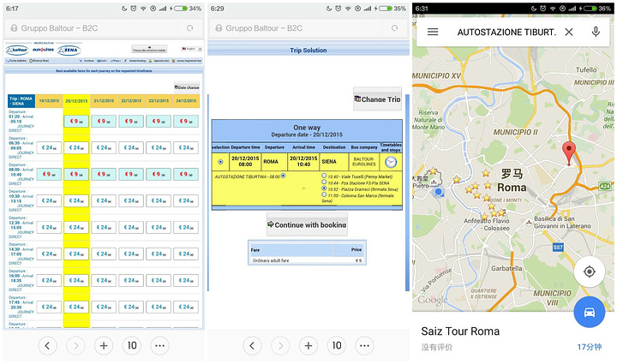The width and height of the screenshot is (617, 364).
Task: Tap forward arrow in Trip Solution screen browser
Action: (x=280, y=345)
